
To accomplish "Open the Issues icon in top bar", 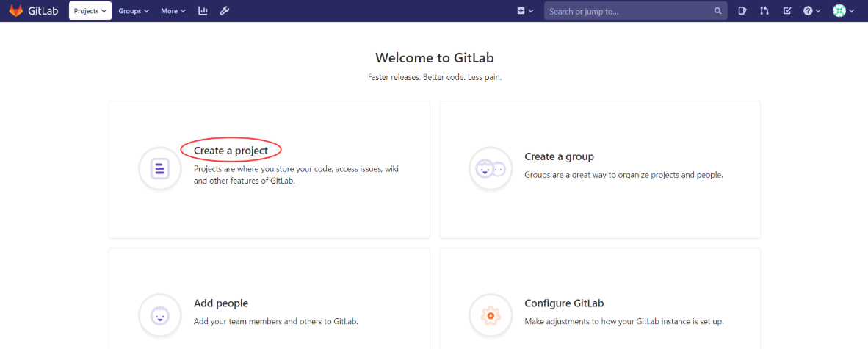I will pyautogui.click(x=742, y=10).
